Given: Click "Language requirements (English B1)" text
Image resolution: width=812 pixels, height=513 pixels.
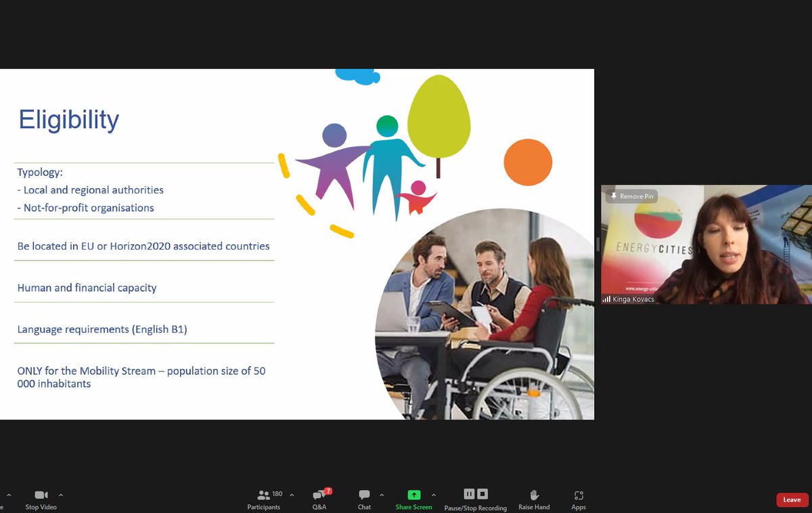Looking at the screenshot, I should click(x=102, y=330).
